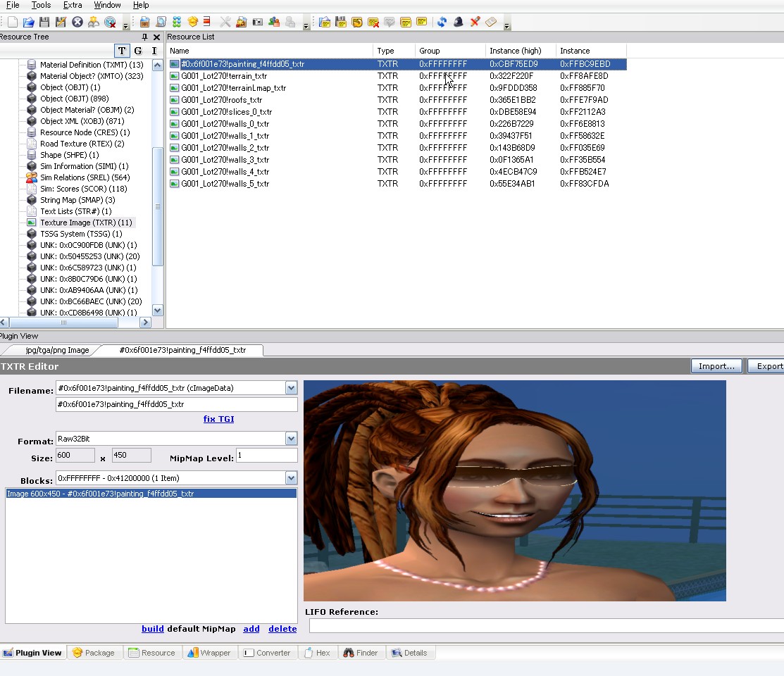
Task: Expand the Blocks dropdown list
Action: click(x=291, y=478)
